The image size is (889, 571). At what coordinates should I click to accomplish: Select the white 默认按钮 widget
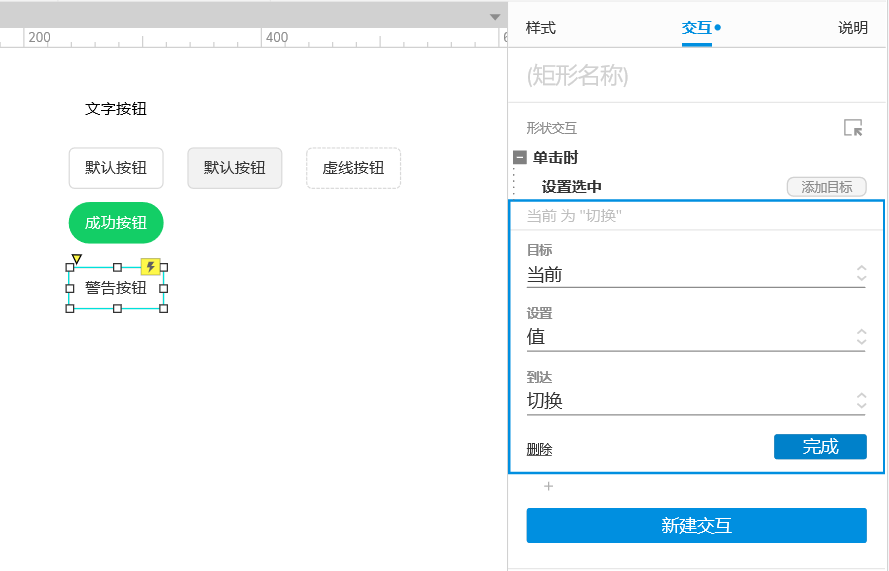coord(116,168)
